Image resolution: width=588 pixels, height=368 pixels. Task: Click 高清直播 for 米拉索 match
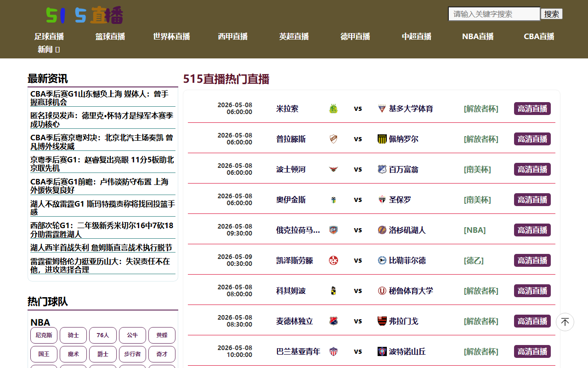pyautogui.click(x=532, y=109)
